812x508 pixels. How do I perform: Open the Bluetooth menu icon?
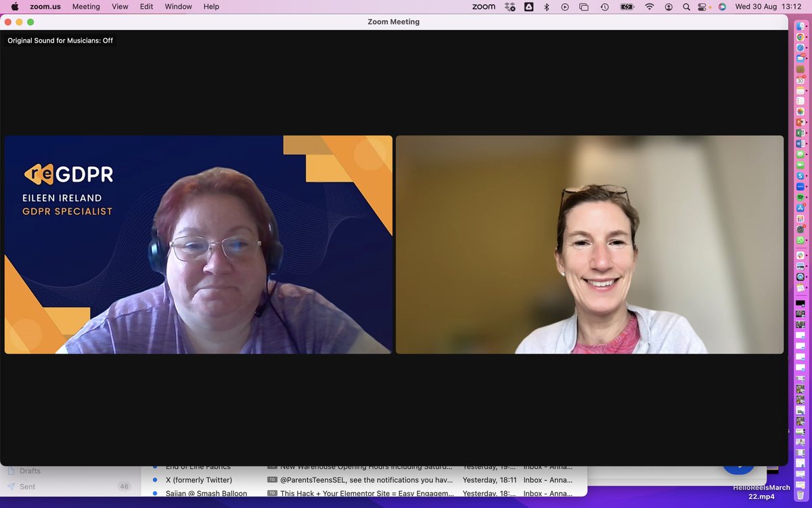coord(547,7)
